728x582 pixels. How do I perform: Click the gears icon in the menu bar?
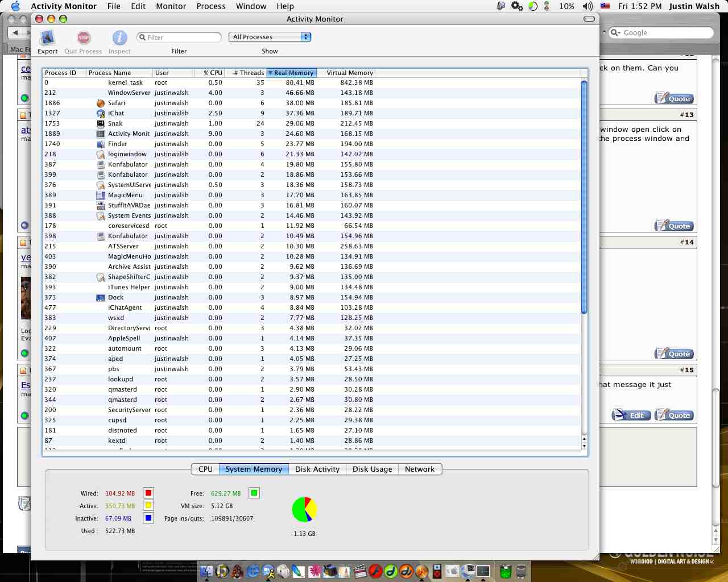(x=517, y=6)
